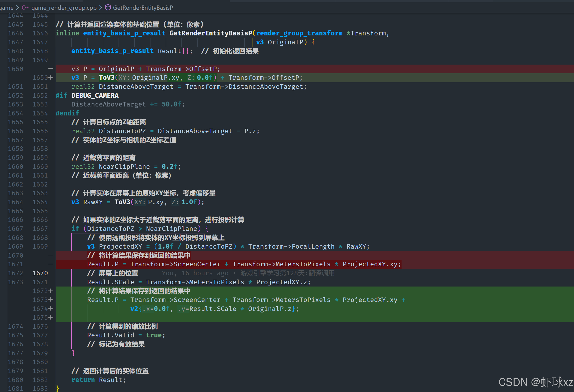Open GetRenderEntityBasisP symbol breadcrumb
574x392 pixels.
click(143, 7)
